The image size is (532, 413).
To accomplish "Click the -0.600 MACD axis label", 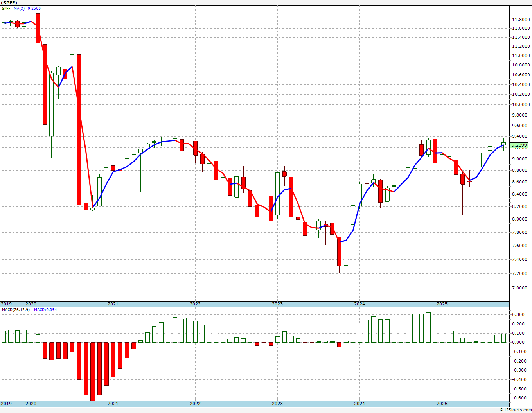I will coord(520,398).
